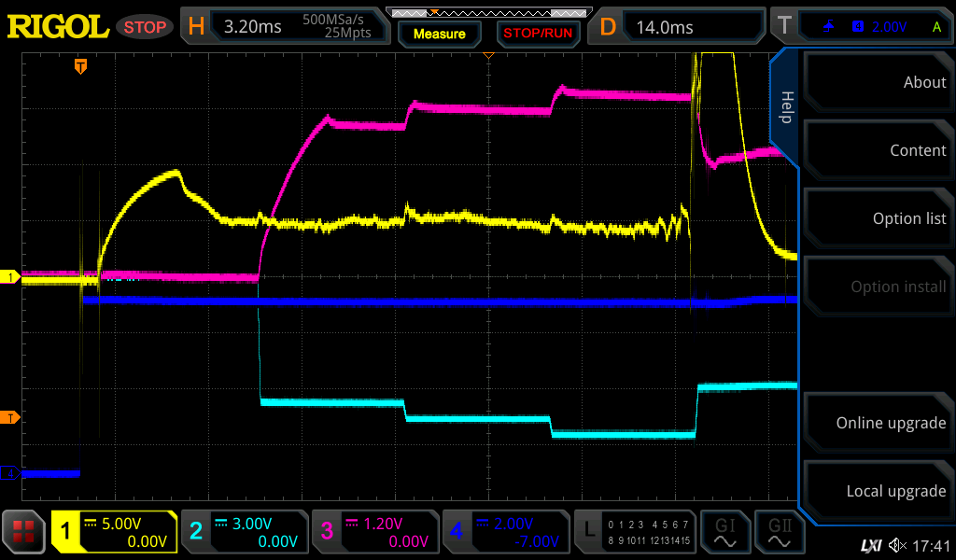Select the About menu item
This screenshot has width=956, height=560.
pyautogui.click(x=878, y=82)
